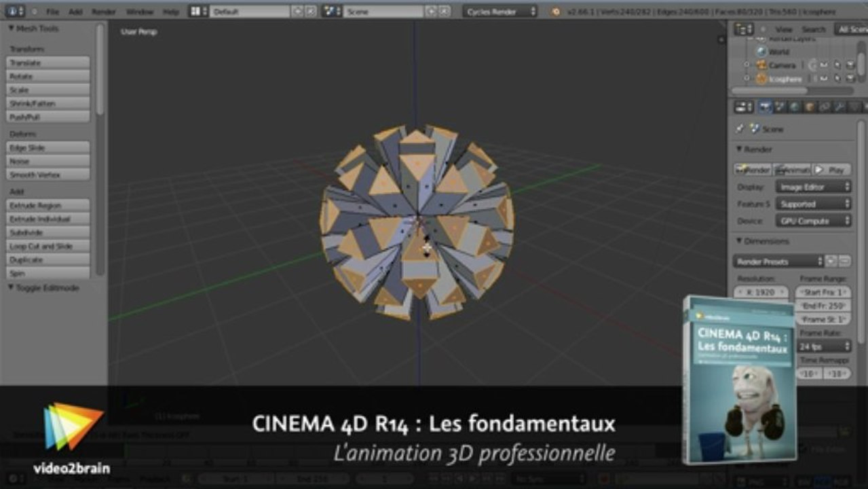Toggle Camera renderability icon
The height and width of the screenshot is (489, 868).
click(x=850, y=65)
